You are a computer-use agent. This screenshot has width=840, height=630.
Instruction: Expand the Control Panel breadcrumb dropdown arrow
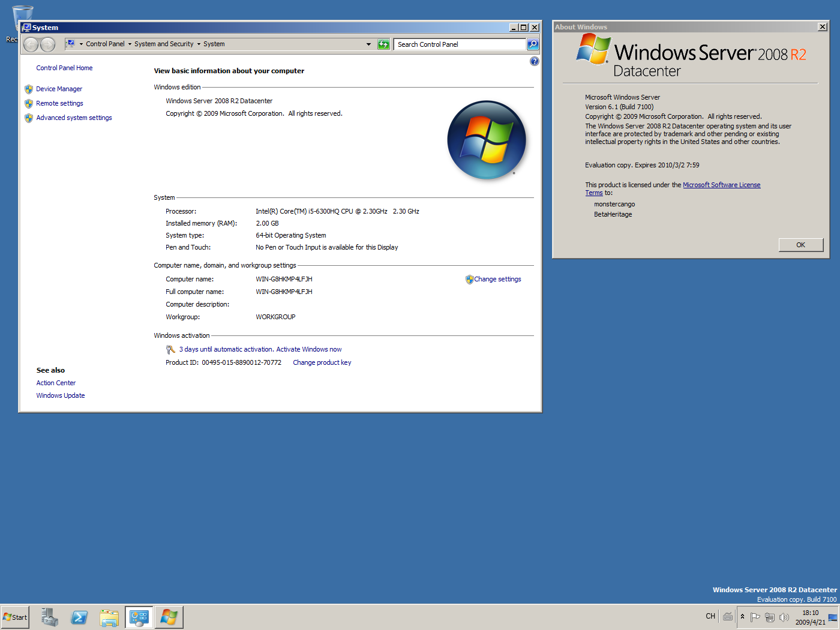click(130, 44)
